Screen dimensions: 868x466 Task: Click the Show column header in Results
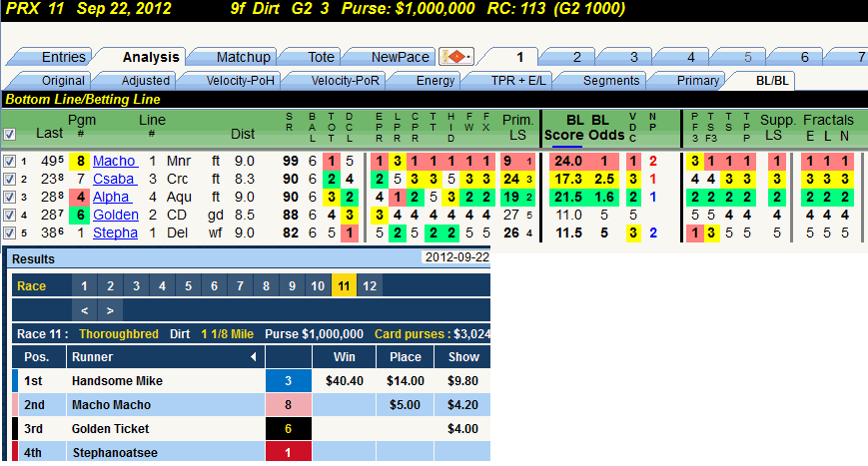click(x=463, y=357)
